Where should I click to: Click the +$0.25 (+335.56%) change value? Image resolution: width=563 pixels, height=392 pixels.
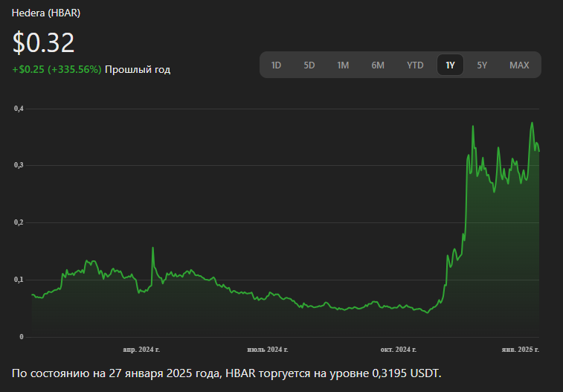pyautogui.click(x=57, y=69)
